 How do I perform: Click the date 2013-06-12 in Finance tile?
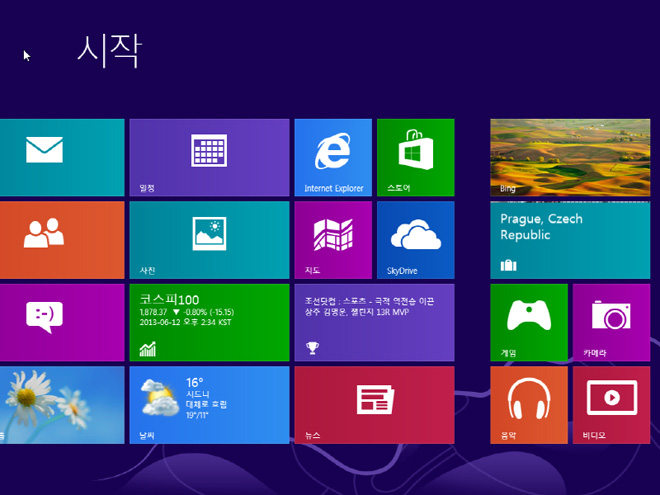160,322
